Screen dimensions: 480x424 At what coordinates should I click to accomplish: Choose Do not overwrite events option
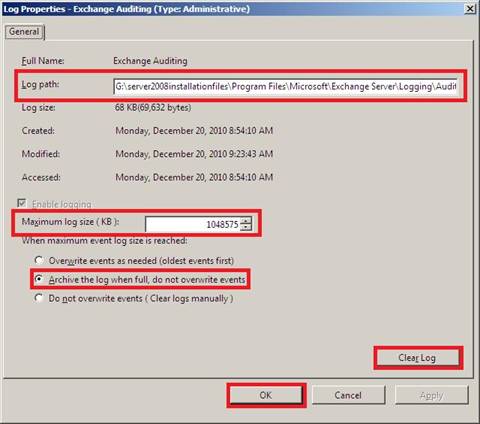(x=39, y=298)
